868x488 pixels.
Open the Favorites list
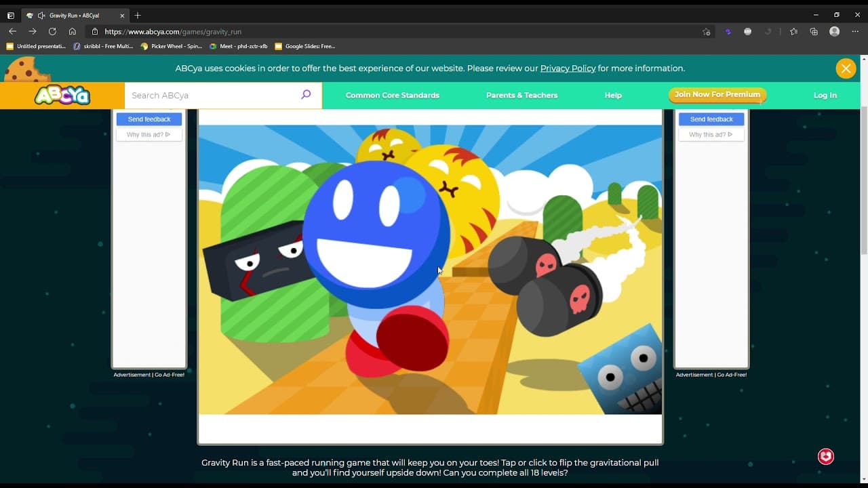tap(794, 31)
